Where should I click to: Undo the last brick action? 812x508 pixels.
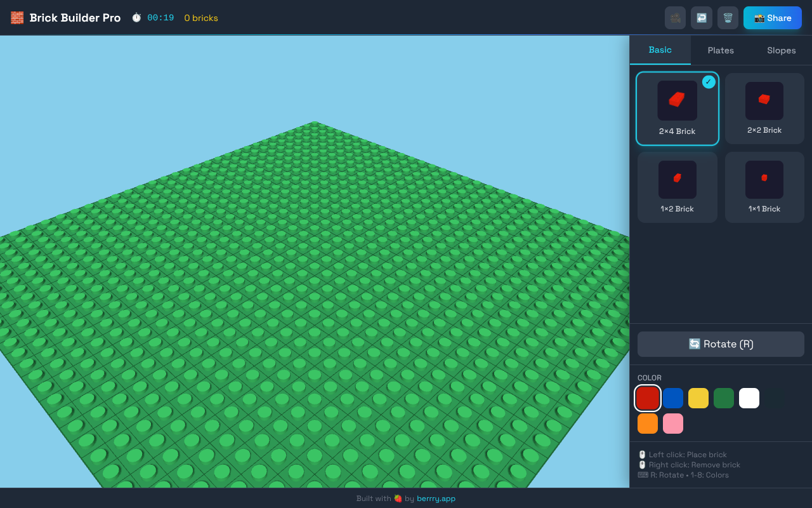701,18
